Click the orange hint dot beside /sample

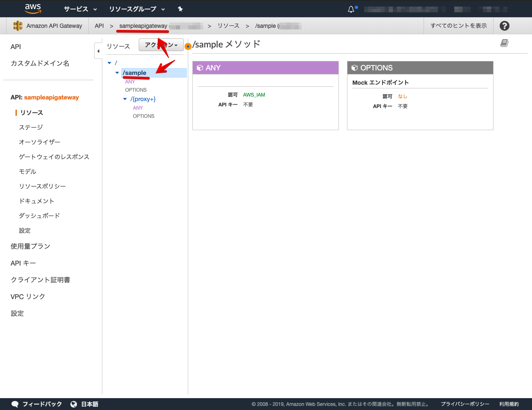point(188,46)
